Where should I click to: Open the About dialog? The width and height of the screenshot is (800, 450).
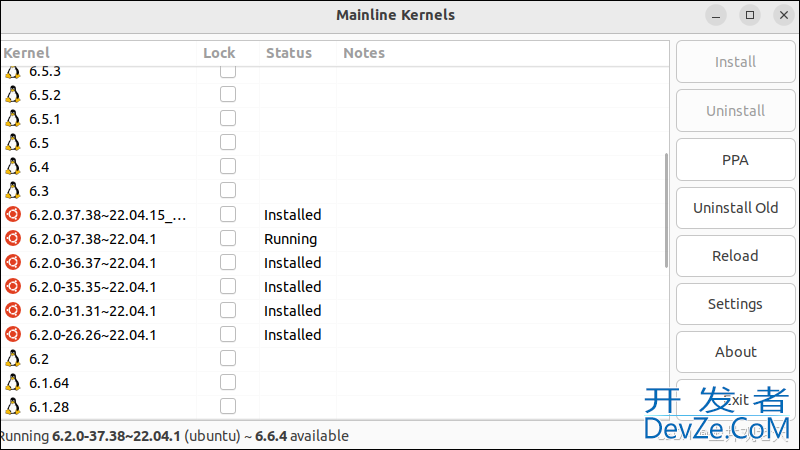[735, 352]
